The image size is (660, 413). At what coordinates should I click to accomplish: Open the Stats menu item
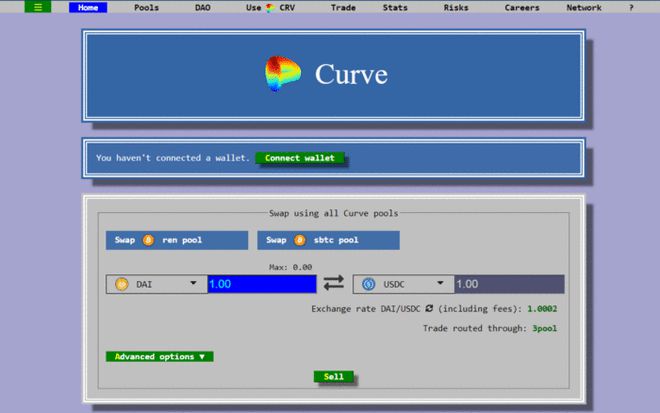pos(394,8)
